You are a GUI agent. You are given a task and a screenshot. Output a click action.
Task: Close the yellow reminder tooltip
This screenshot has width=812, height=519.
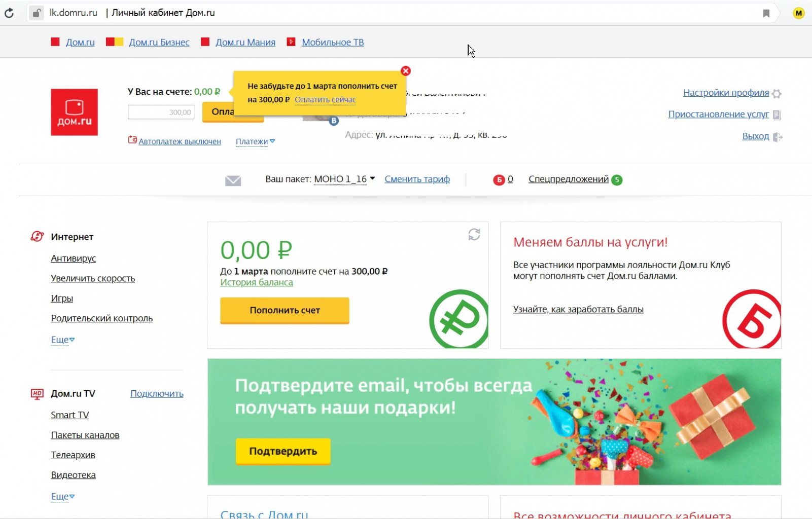click(x=406, y=71)
